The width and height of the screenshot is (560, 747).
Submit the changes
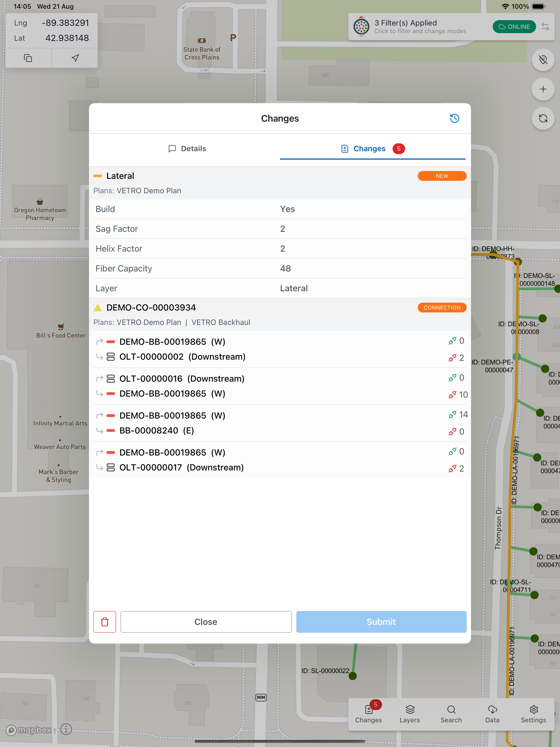pos(381,622)
